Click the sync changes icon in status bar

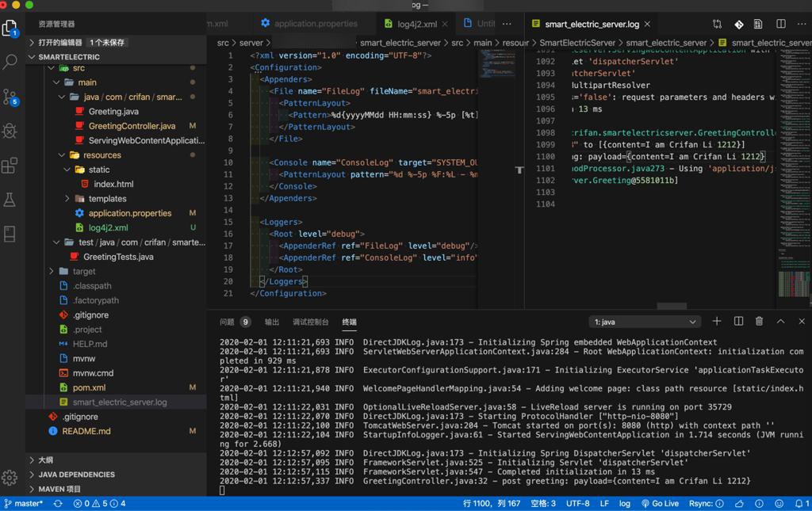(x=57, y=503)
